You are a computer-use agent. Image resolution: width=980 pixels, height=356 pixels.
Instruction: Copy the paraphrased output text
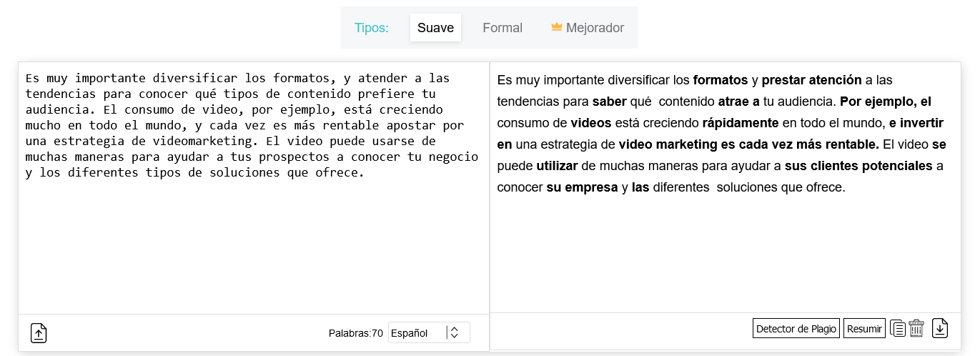click(898, 329)
